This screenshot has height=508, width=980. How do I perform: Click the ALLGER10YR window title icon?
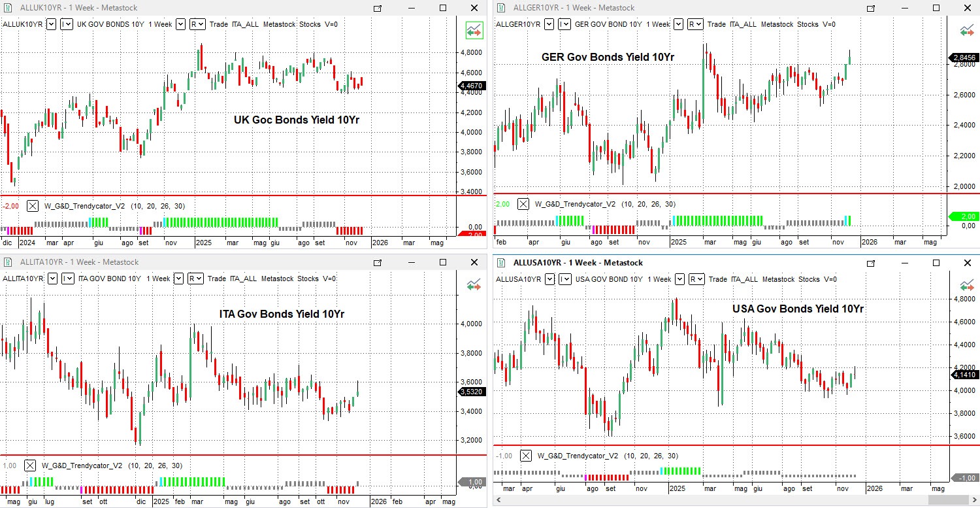click(x=501, y=8)
